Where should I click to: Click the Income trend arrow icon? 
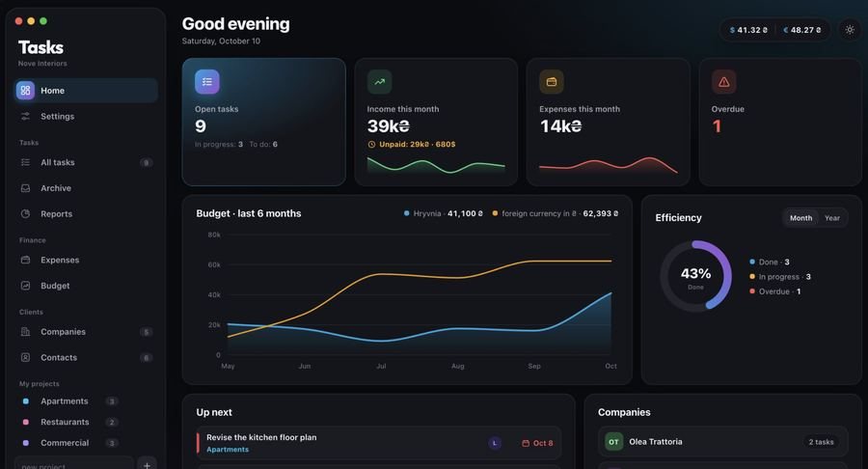pos(379,82)
